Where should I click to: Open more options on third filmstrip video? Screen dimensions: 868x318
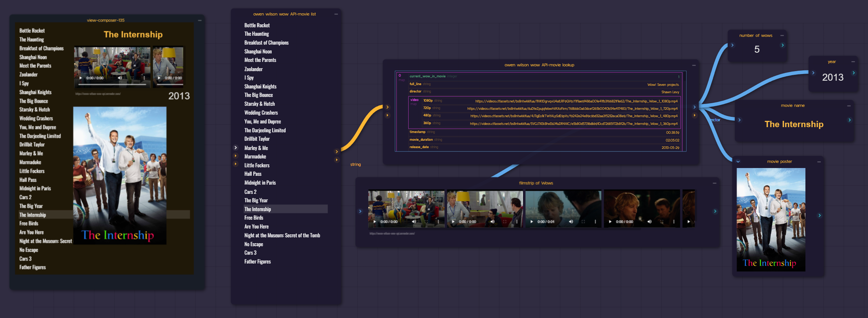pyautogui.click(x=595, y=222)
